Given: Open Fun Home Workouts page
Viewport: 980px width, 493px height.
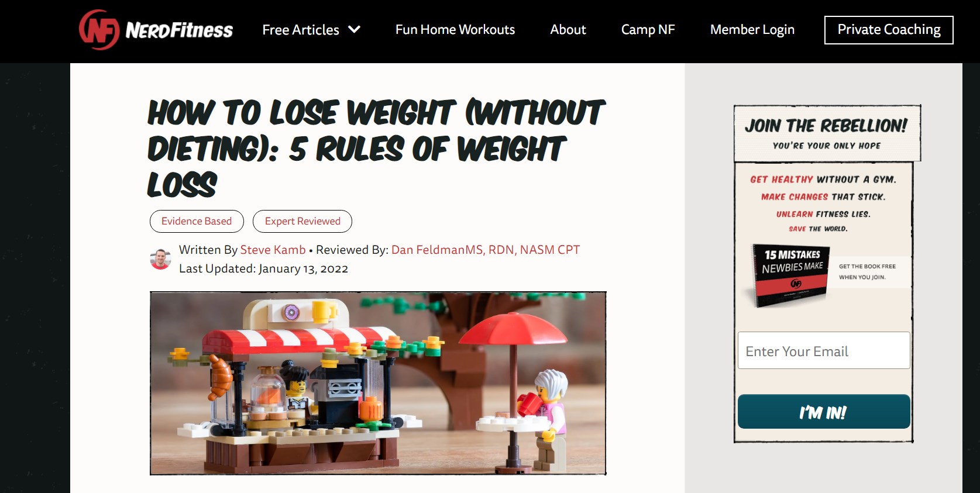Looking at the screenshot, I should point(455,29).
